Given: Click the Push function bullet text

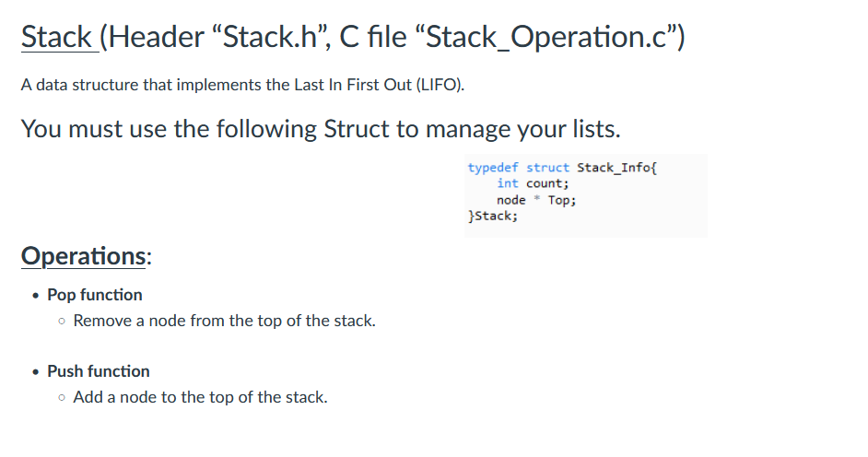Looking at the screenshot, I should click(99, 371).
